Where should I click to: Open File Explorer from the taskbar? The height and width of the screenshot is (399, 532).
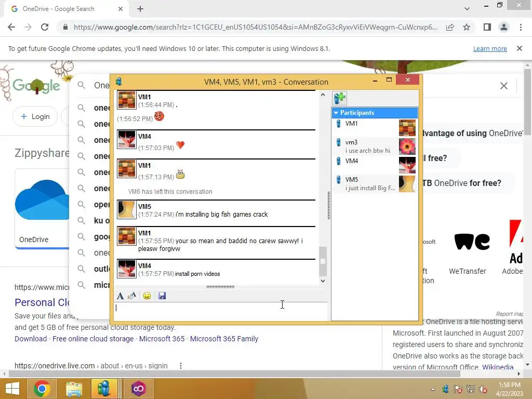click(x=74, y=389)
